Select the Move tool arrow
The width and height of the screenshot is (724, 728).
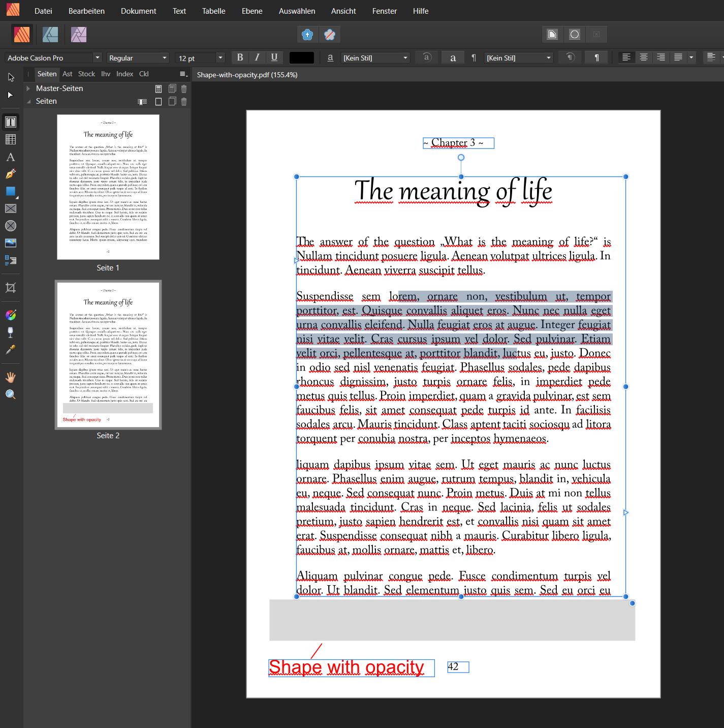point(11,77)
